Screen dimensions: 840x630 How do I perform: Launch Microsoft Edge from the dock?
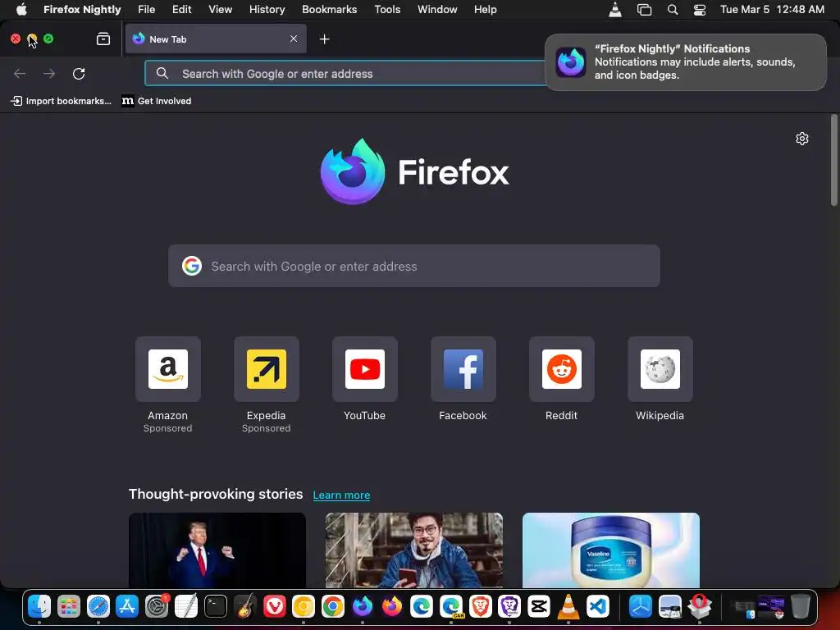click(421, 606)
